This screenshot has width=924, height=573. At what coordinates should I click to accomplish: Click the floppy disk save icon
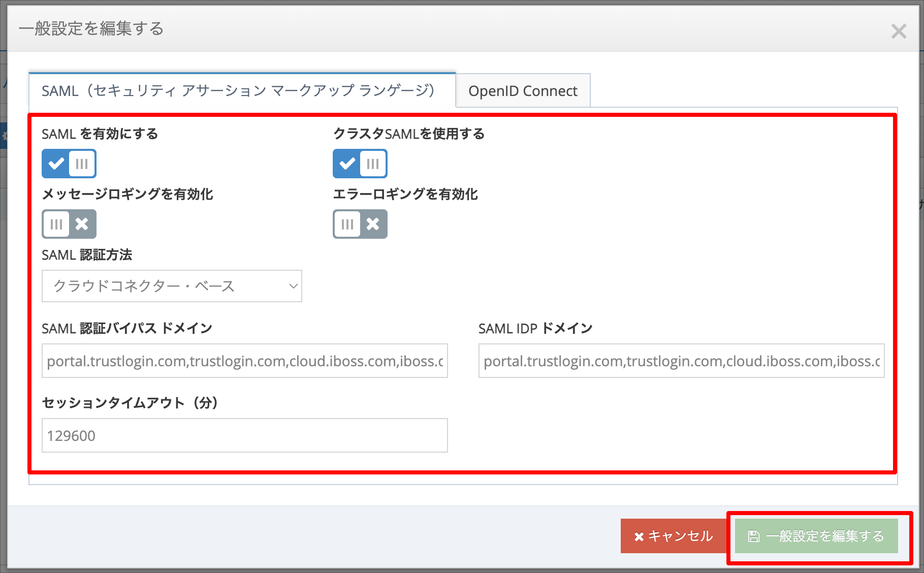click(754, 536)
